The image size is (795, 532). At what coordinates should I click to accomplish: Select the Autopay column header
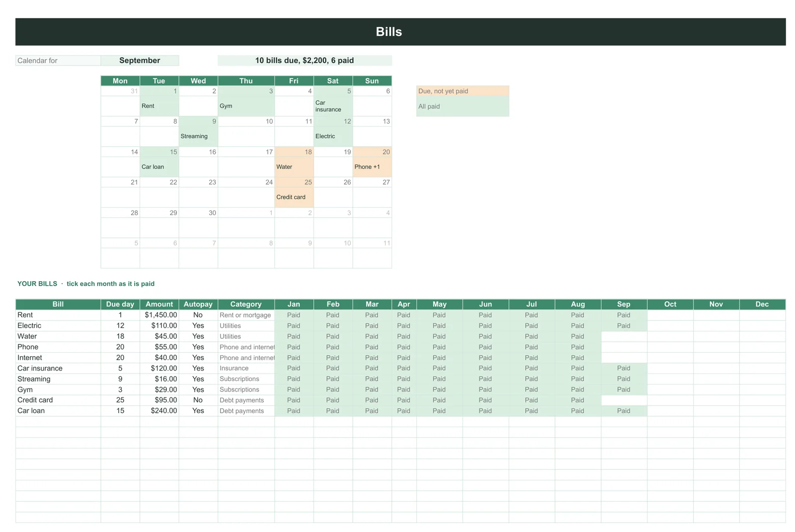[198, 304]
